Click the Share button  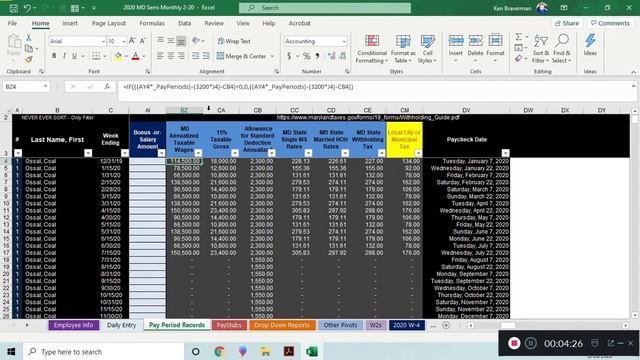[x=567, y=23]
